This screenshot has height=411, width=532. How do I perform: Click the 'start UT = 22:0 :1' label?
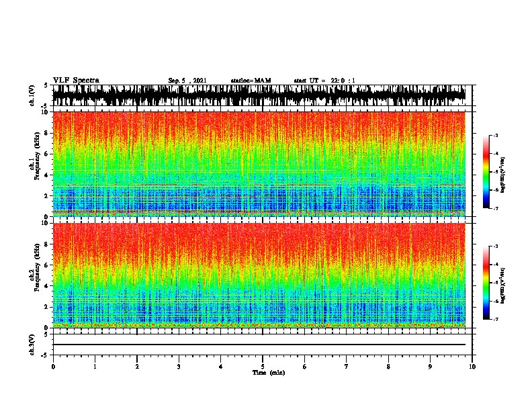(324, 81)
